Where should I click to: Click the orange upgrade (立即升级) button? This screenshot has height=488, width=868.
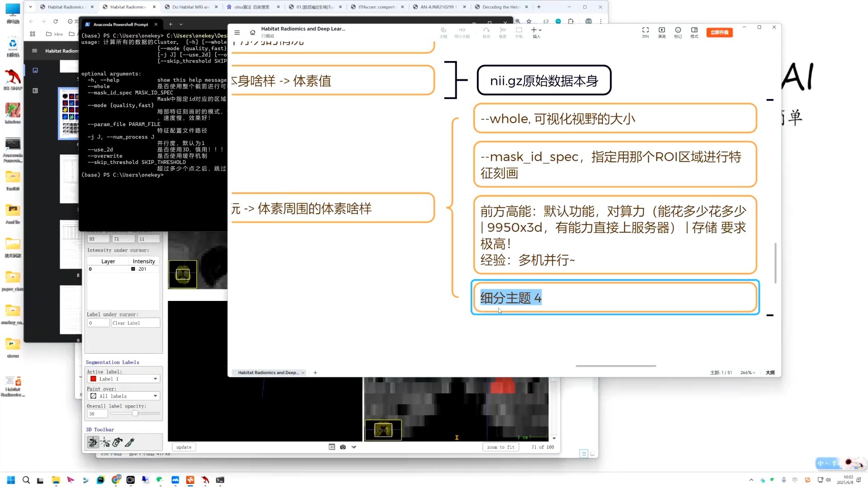pos(719,33)
